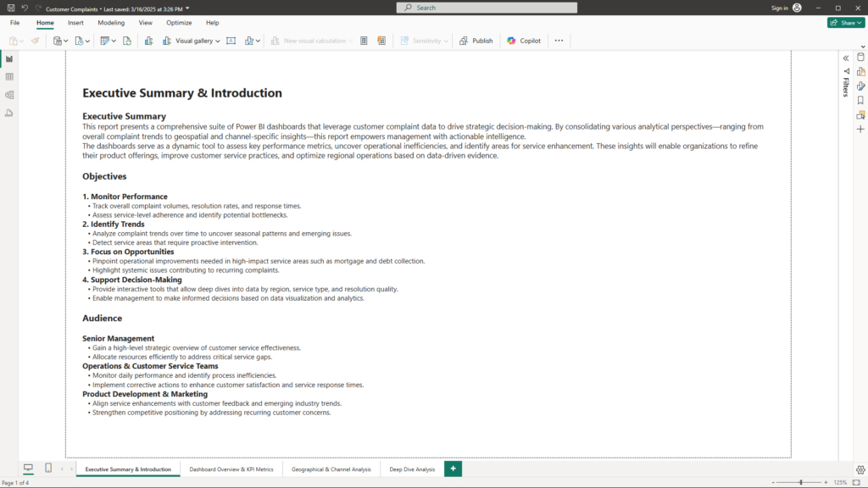Open the Modeling ribbon tab
Screen dimensions: 868x488
pos(111,23)
